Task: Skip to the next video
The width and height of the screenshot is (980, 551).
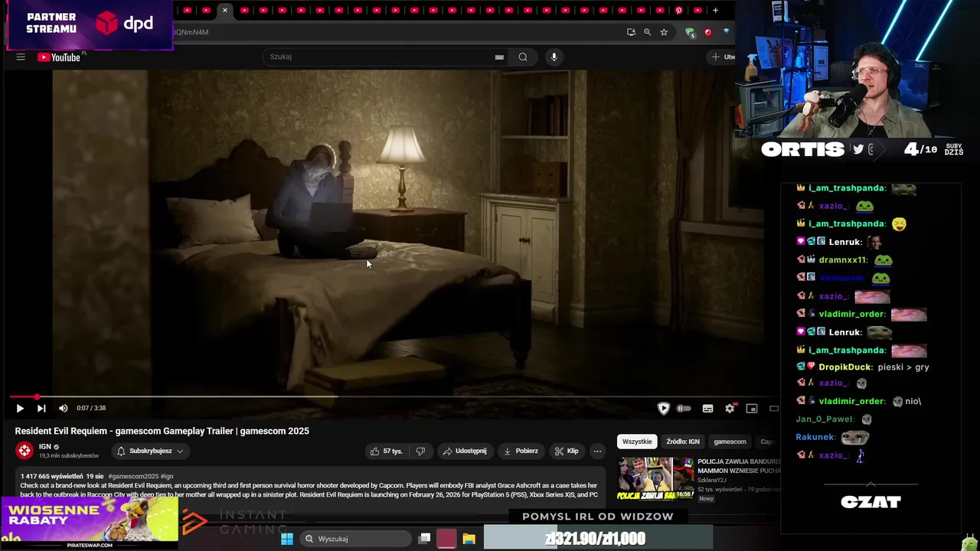Action: click(41, 409)
